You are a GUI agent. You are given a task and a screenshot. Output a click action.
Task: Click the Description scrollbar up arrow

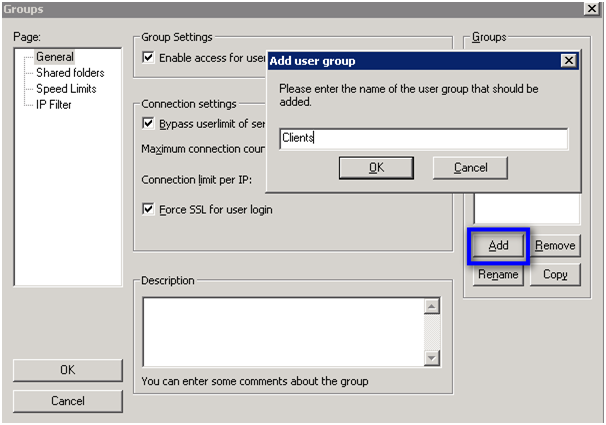(x=432, y=307)
